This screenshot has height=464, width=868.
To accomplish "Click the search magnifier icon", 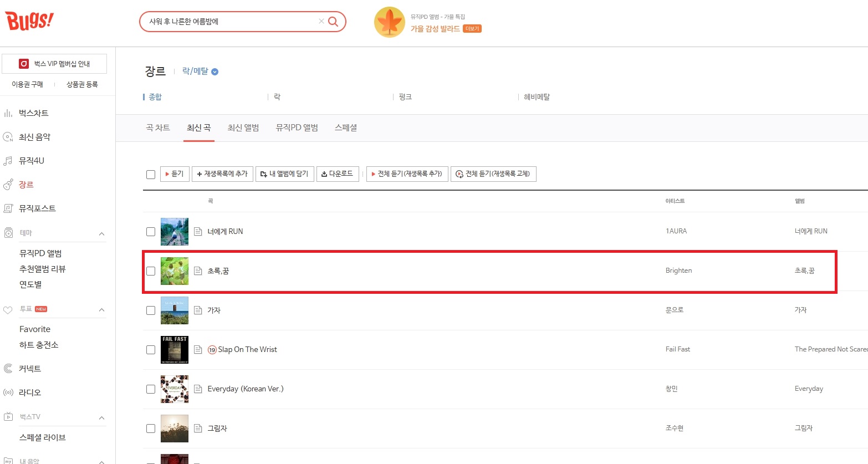I will point(333,22).
